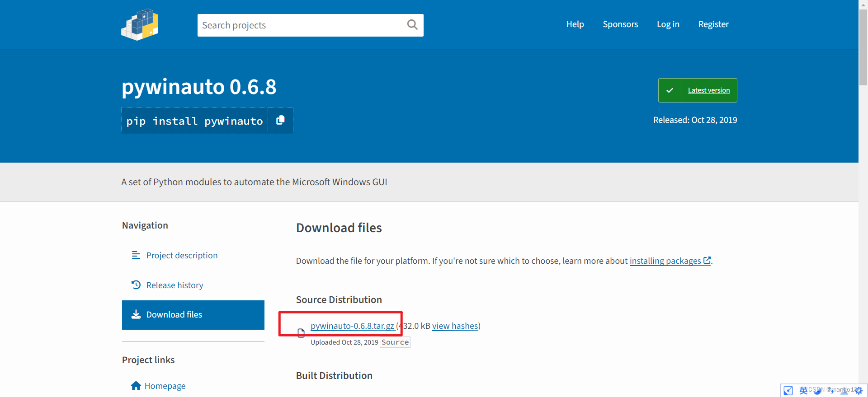
Task: Open the Help page
Action: coord(575,24)
